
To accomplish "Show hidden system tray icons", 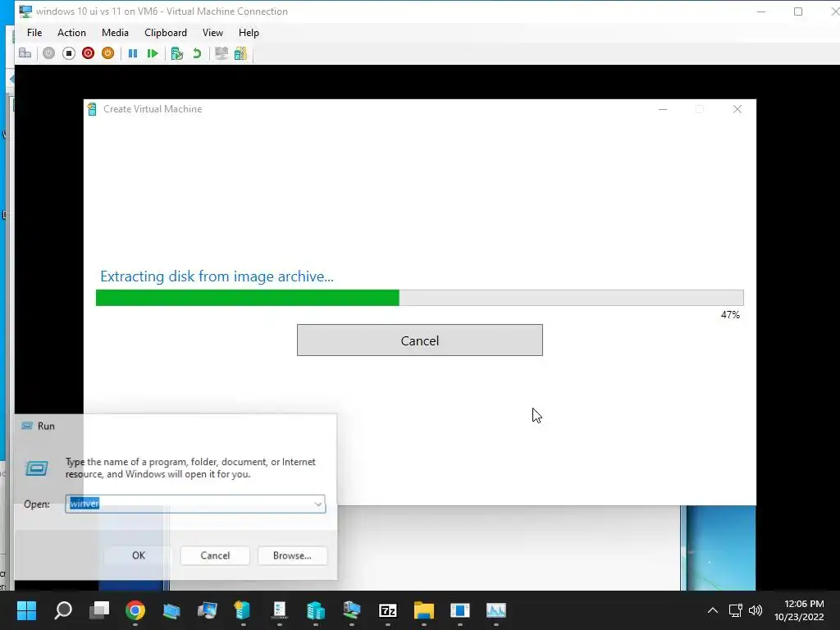I will (713, 610).
